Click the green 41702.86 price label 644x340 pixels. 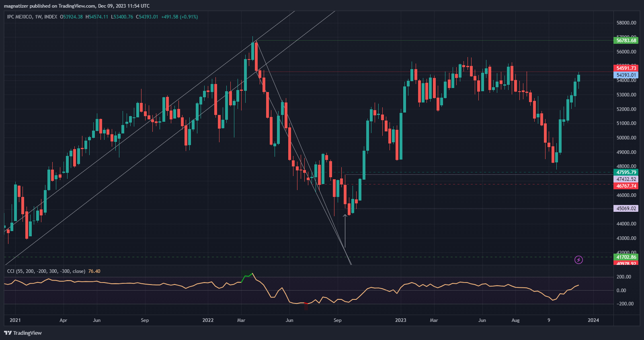pos(626,257)
